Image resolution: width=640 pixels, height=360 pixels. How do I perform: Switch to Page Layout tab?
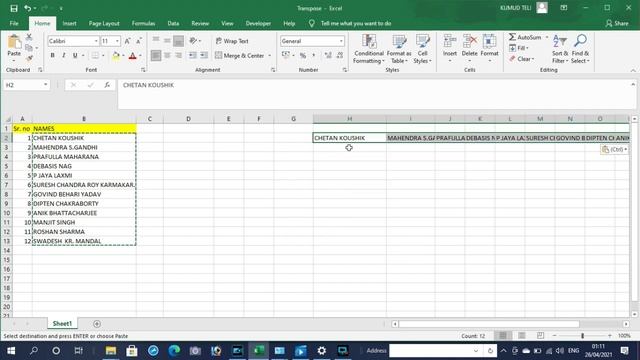coord(104,23)
